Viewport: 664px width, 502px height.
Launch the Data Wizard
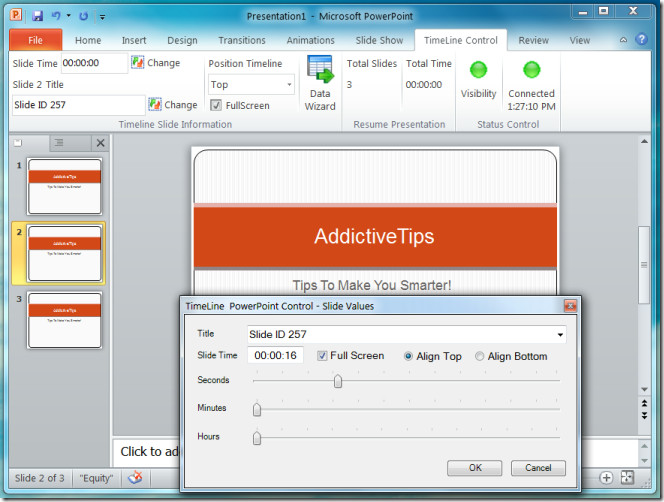(320, 83)
